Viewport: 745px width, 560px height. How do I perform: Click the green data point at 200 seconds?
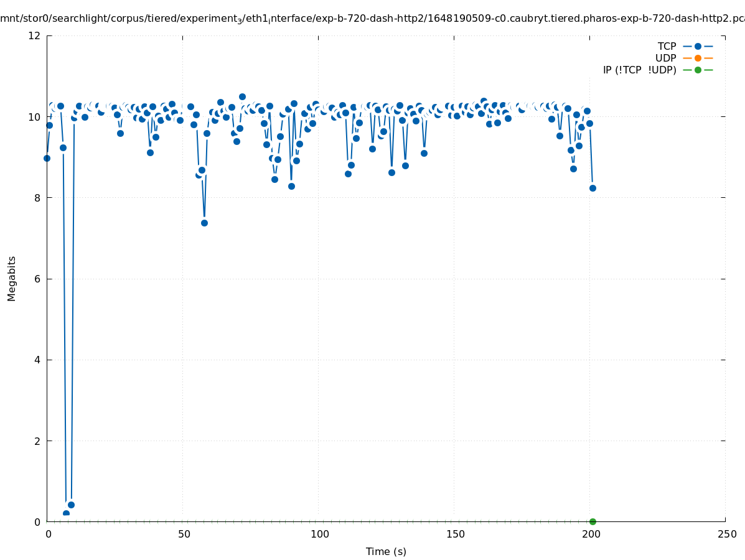tap(593, 521)
